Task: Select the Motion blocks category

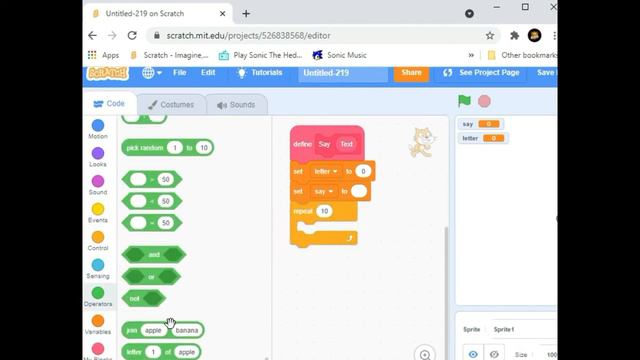Action: 98,129
